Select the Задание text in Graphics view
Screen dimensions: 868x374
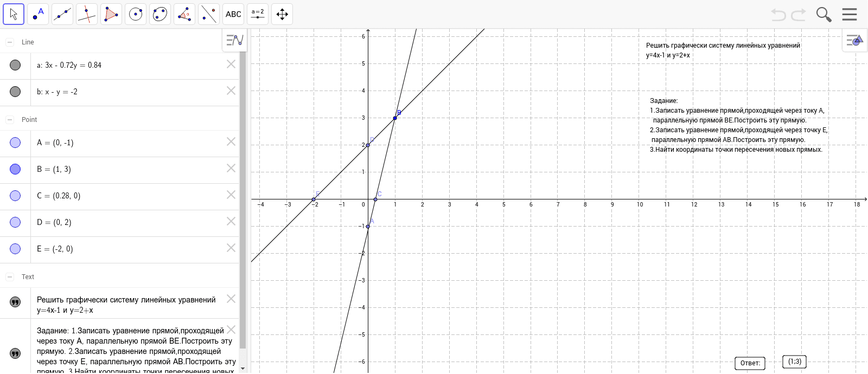click(738, 125)
